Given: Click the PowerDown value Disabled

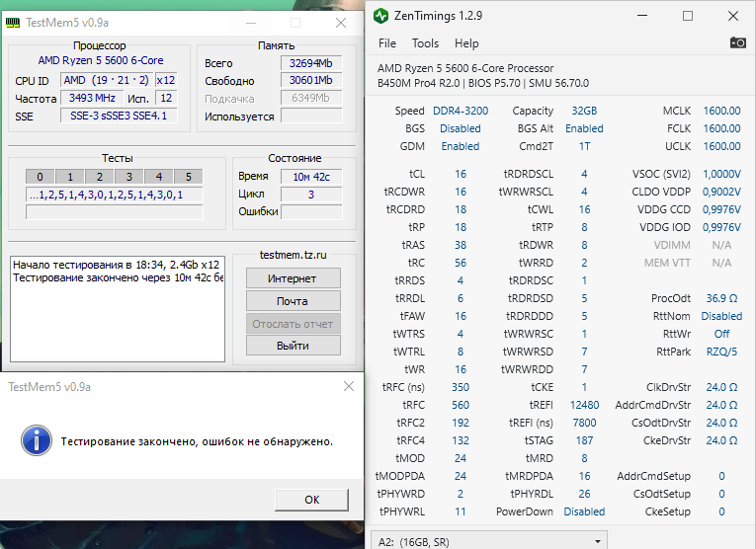Looking at the screenshot, I should [584, 511].
